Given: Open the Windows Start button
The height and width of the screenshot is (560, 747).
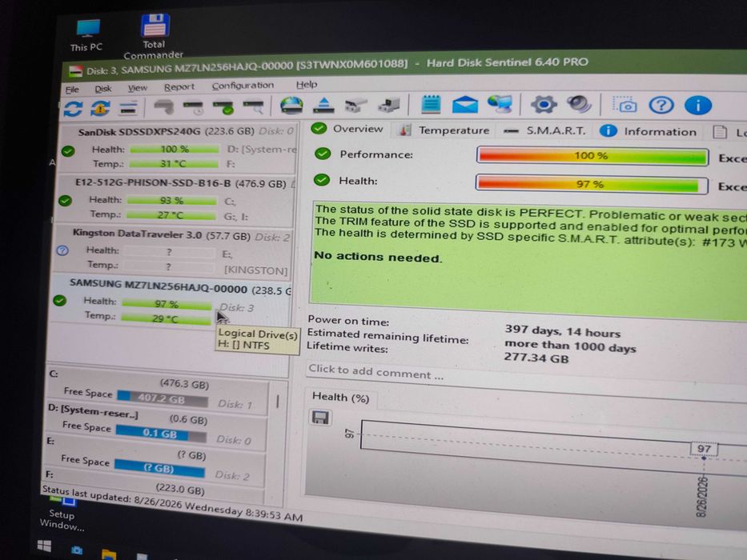Looking at the screenshot, I should pyautogui.click(x=44, y=546).
